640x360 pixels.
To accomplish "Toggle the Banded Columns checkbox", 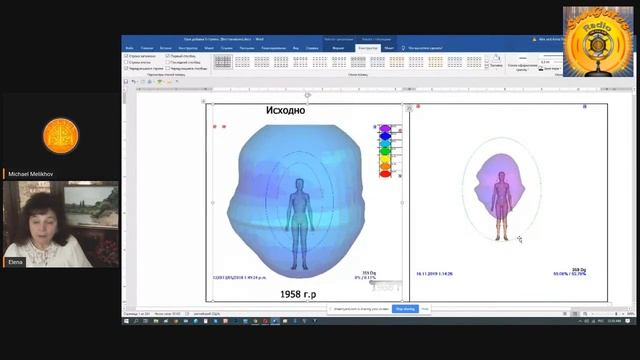I will [x=168, y=69].
